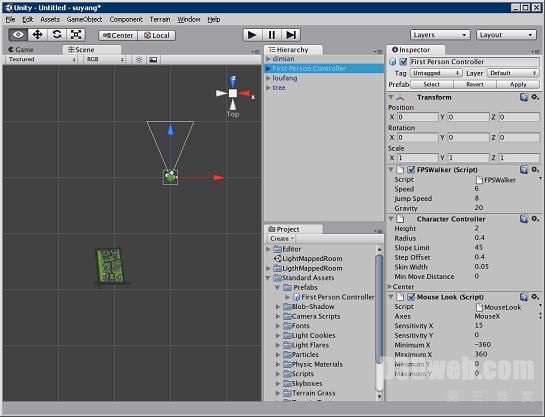Disable the Mouse Look script checkbox
The image size is (545, 417).
tap(411, 297)
